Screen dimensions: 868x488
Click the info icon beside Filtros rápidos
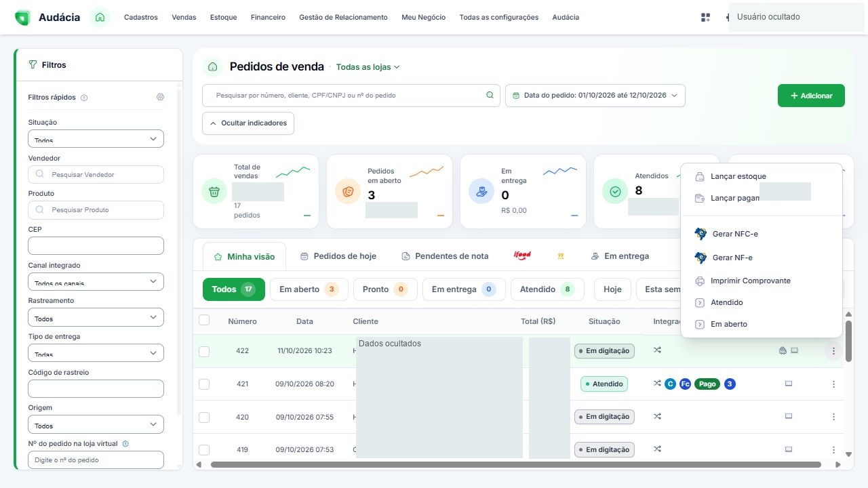tap(84, 98)
